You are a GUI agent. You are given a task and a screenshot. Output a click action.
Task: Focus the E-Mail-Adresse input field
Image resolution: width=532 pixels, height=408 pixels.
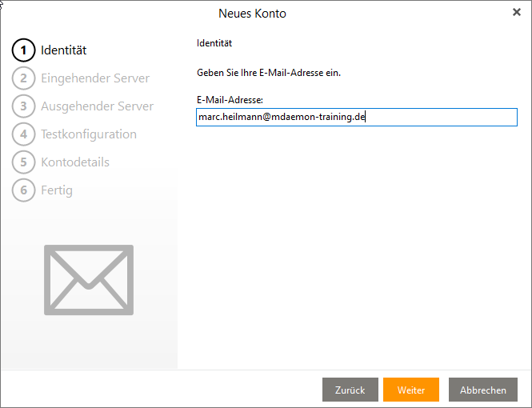pos(356,118)
